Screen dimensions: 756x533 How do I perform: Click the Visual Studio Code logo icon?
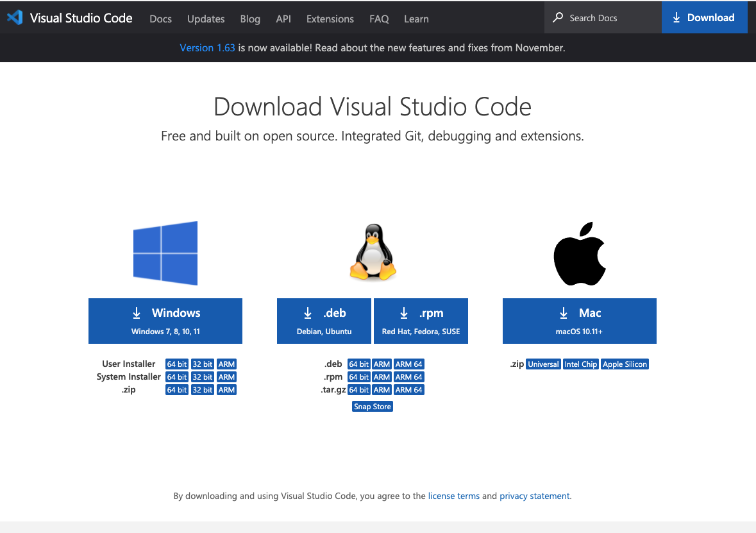[15, 18]
